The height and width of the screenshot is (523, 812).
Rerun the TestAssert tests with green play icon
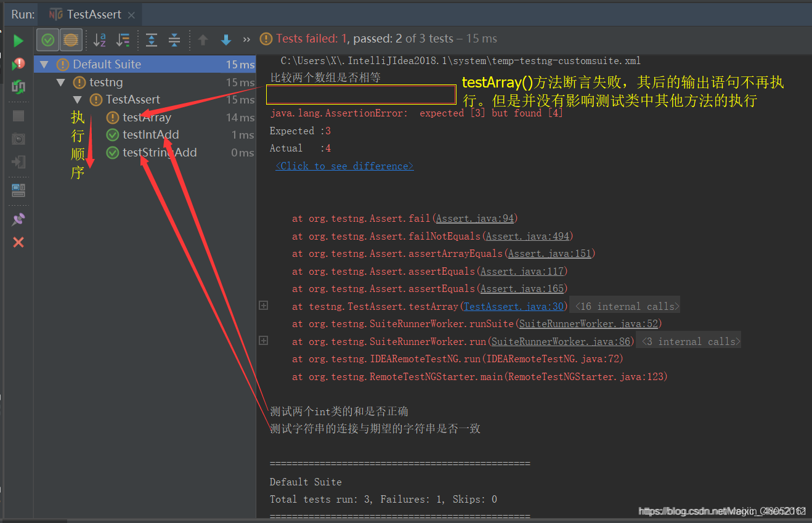pyautogui.click(x=18, y=41)
